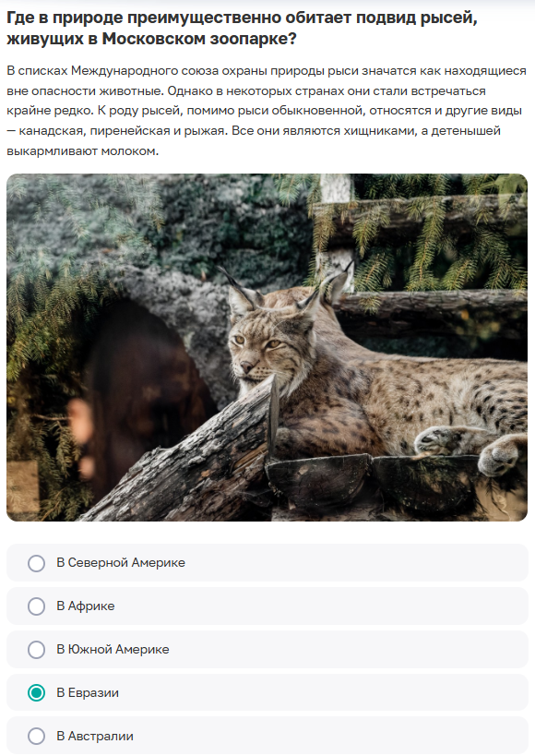
Task: Pick the В Австралии radio button
Action: pos(37,737)
